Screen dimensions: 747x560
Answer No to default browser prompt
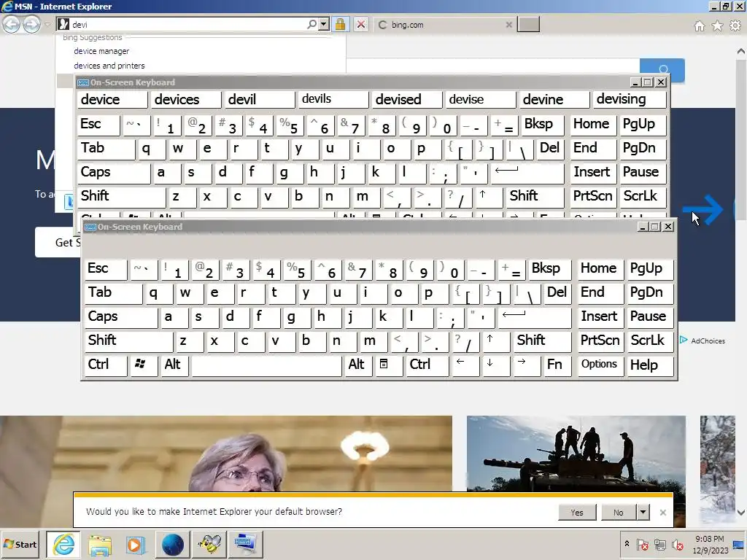click(619, 513)
